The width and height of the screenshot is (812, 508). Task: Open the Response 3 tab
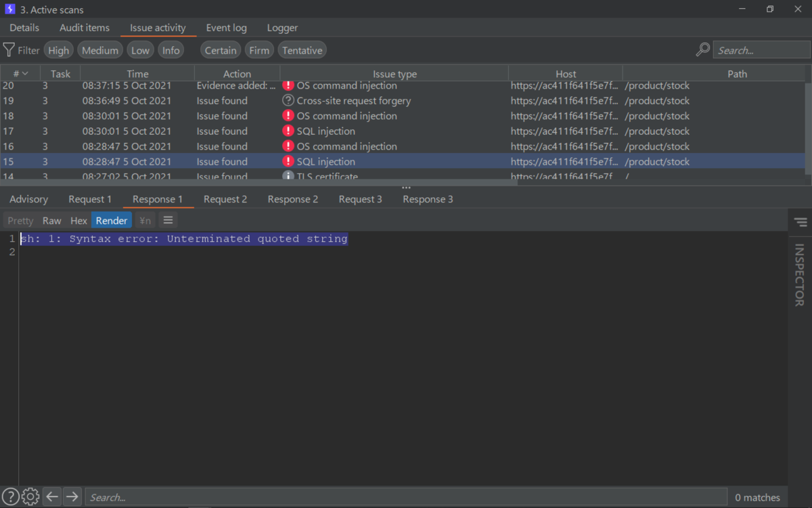click(x=428, y=199)
